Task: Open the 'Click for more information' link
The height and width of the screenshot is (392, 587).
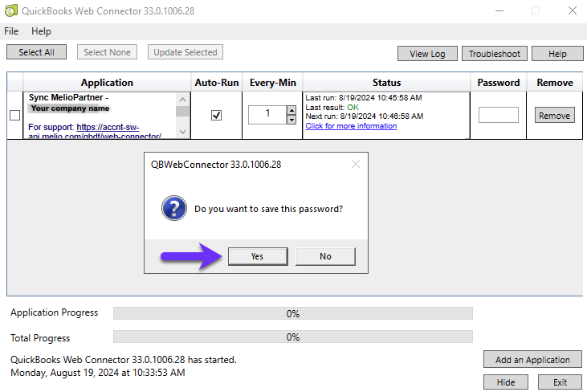Action: pyautogui.click(x=351, y=126)
